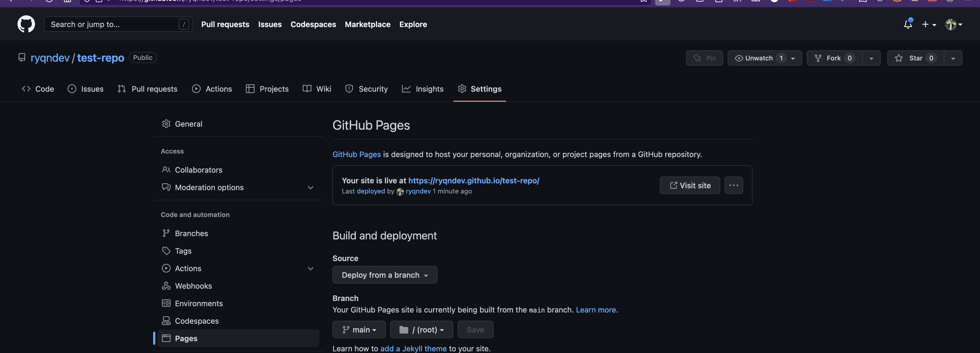Click add a Jekyll theme link
Image resolution: width=980 pixels, height=353 pixels.
click(413, 348)
